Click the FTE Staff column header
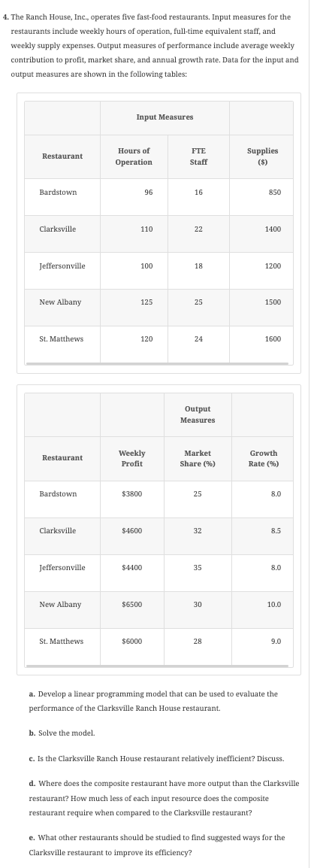The image size is (314, 868). point(198,156)
